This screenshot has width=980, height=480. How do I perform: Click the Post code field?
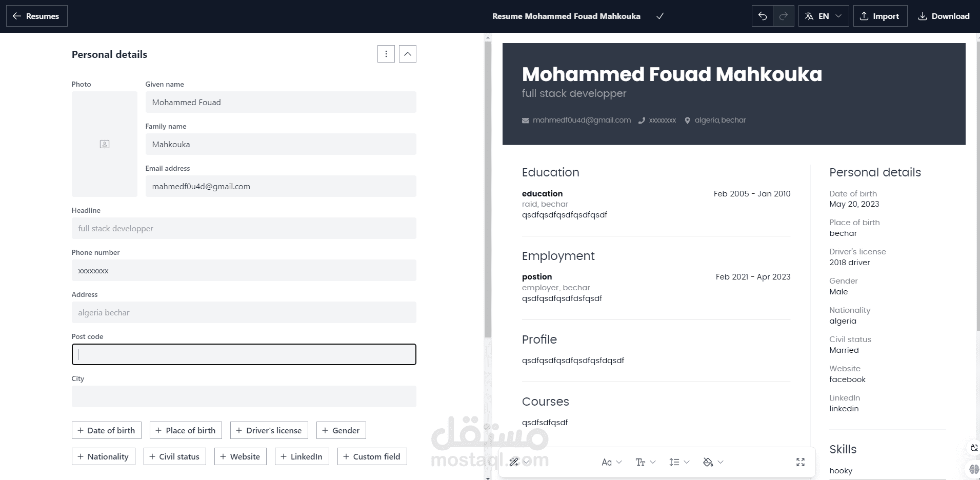(x=244, y=354)
